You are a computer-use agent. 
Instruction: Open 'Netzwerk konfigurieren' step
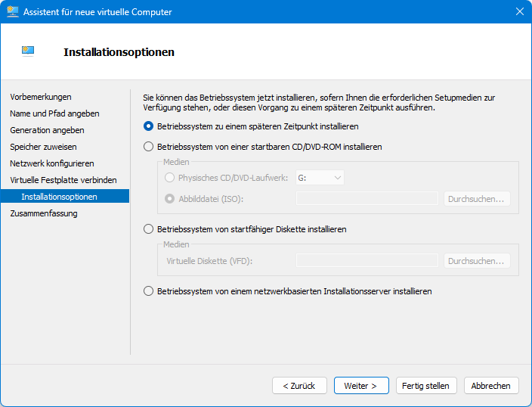pos(52,163)
